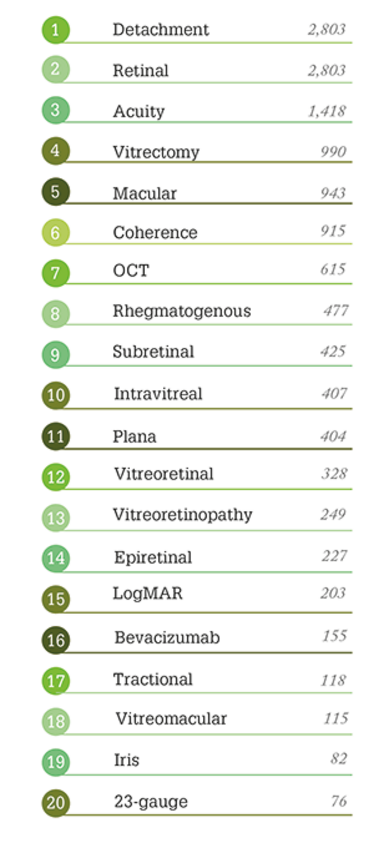
Task: Open the Rhegmatogenous entry
Action: 182,311
